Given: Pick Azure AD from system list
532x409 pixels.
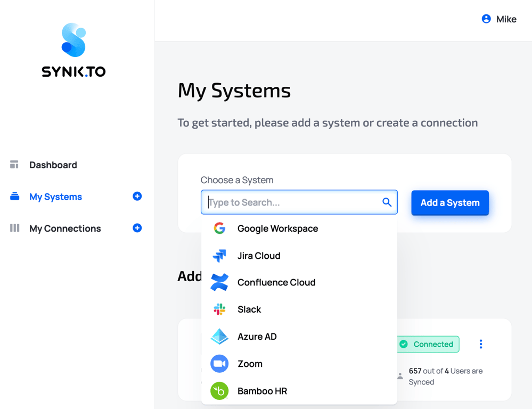Looking at the screenshot, I should click(299, 337).
